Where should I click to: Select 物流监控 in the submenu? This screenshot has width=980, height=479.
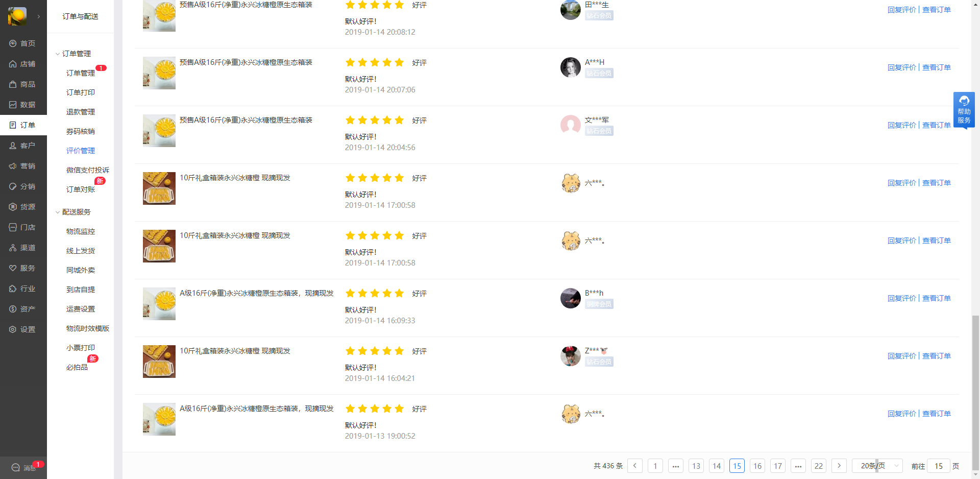[80, 231]
